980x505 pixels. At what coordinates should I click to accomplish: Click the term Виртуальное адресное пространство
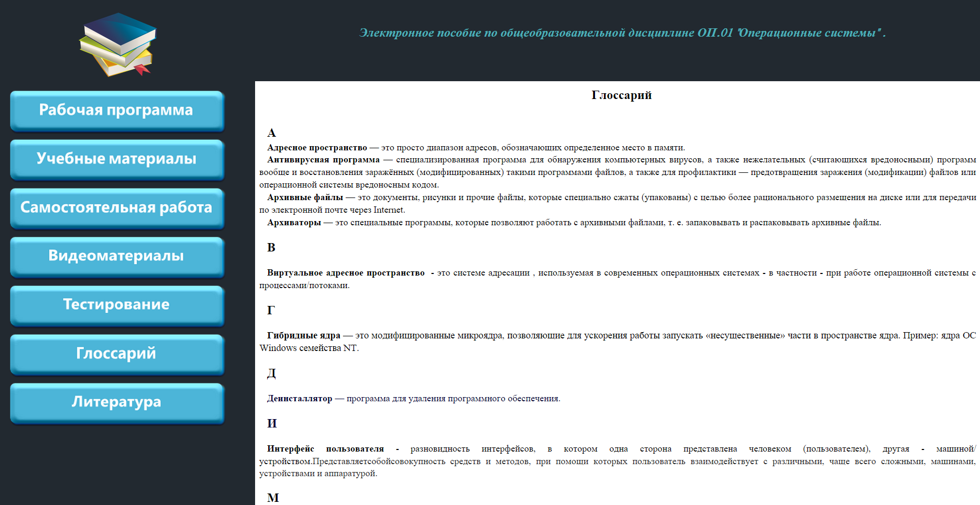coord(346,273)
